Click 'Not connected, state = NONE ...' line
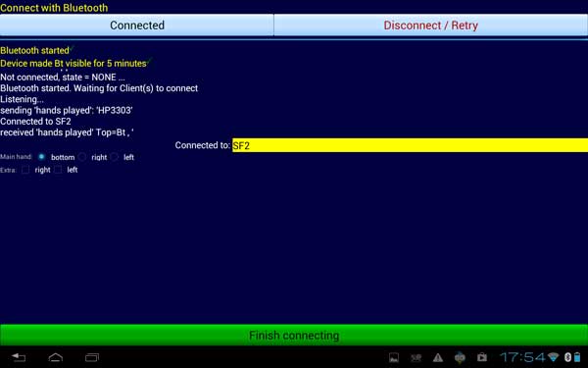 click(63, 78)
